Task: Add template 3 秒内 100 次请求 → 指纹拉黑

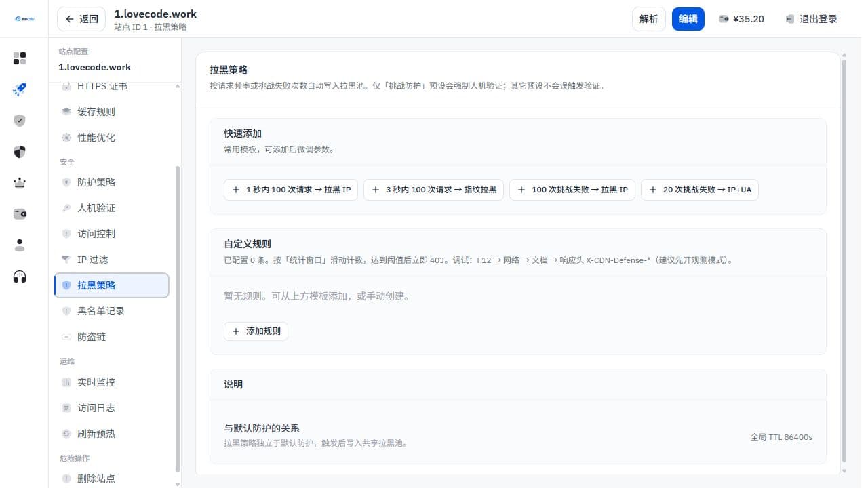Action: click(433, 190)
